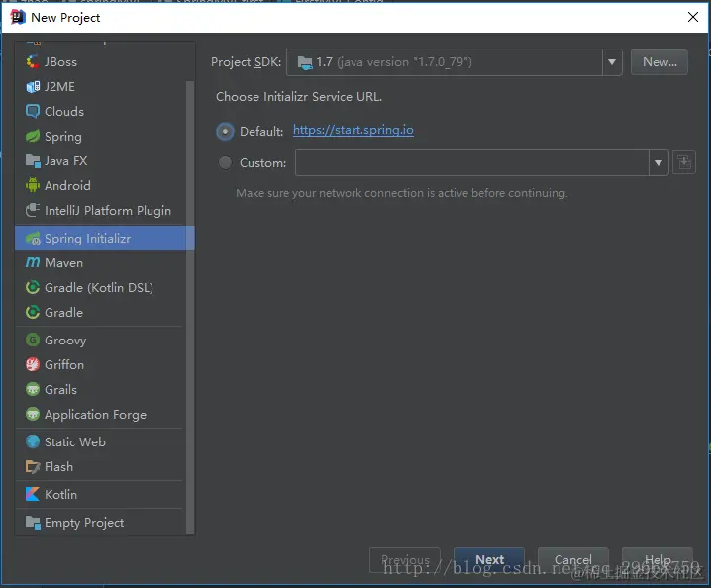Click the project type list scrollbar
Screen dimensions: 711x588
[190, 307]
